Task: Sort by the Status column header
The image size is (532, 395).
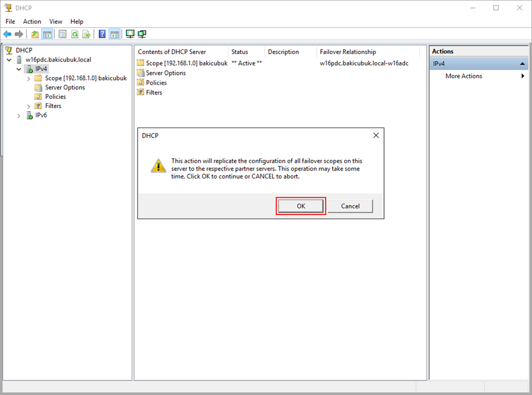Action: [x=247, y=52]
